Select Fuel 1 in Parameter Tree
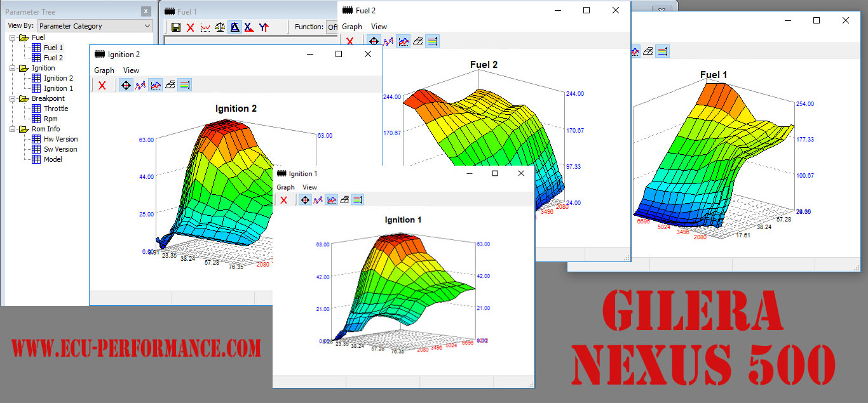The width and height of the screenshot is (868, 403). (53, 48)
